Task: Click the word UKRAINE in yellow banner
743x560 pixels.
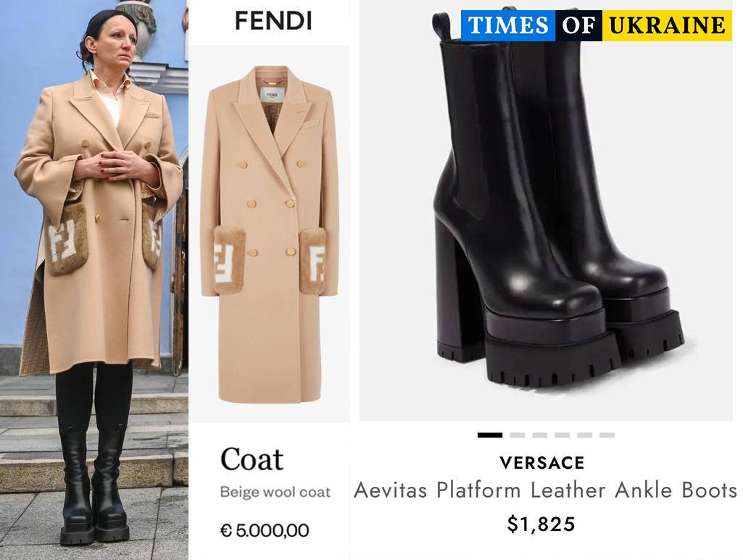Action: tap(667, 25)
